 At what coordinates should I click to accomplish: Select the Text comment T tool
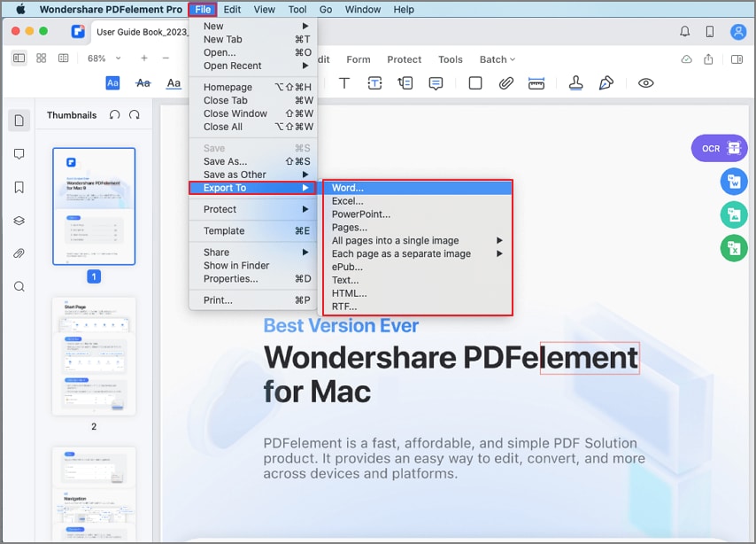[344, 83]
